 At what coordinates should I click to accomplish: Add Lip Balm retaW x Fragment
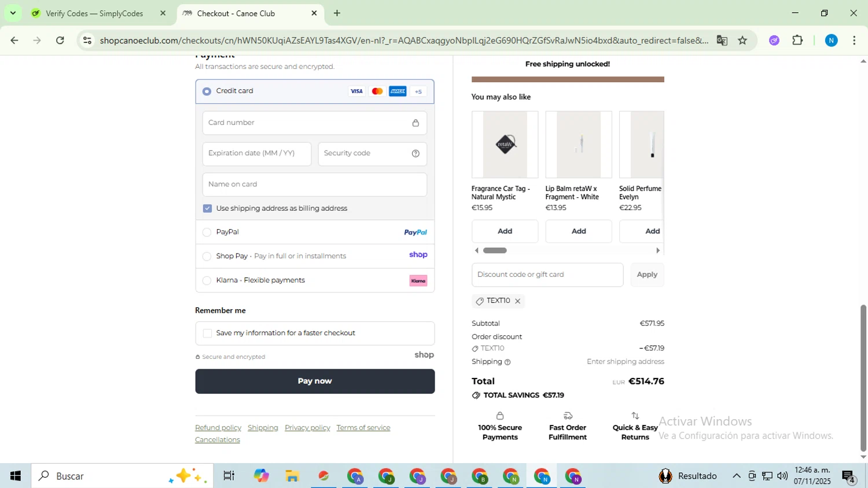[x=579, y=231]
